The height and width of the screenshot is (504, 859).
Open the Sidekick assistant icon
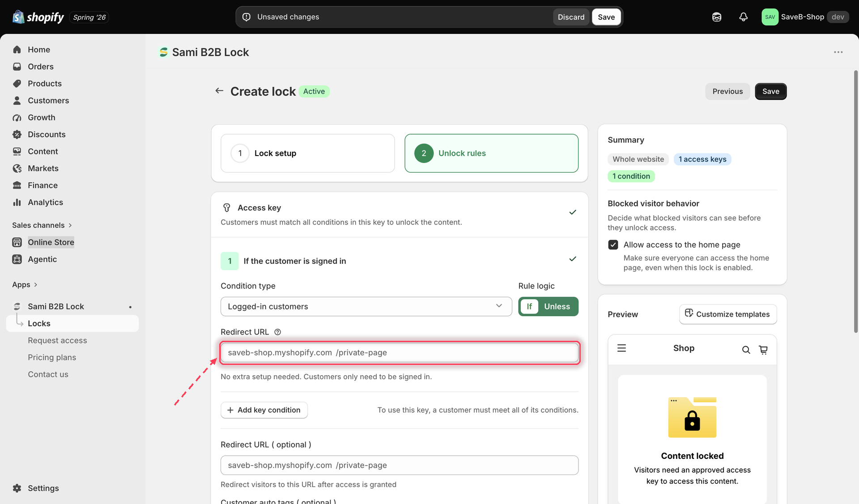pyautogui.click(x=717, y=17)
